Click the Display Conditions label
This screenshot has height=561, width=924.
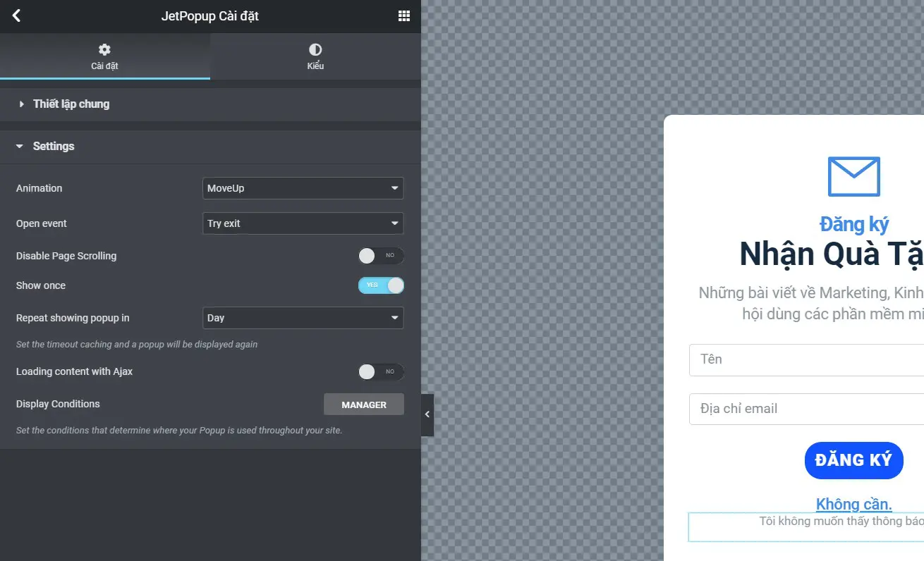click(58, 404)
